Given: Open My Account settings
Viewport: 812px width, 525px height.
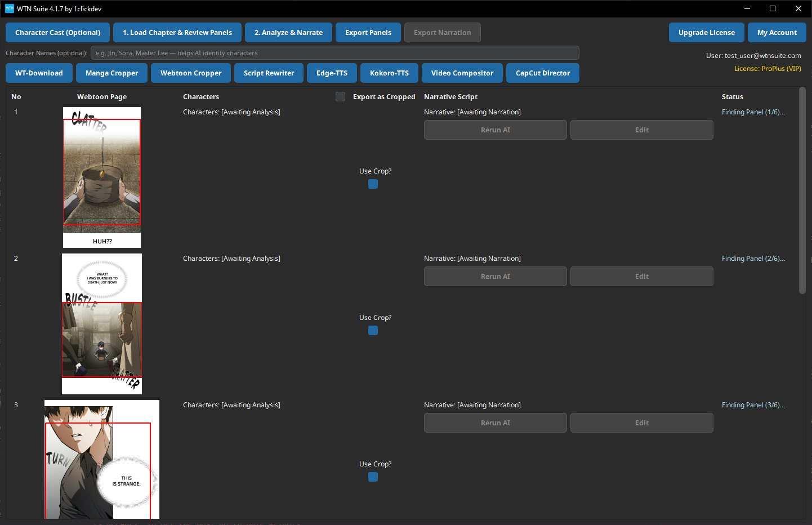Looking at the screenshot, I should [x=777, y=32].
